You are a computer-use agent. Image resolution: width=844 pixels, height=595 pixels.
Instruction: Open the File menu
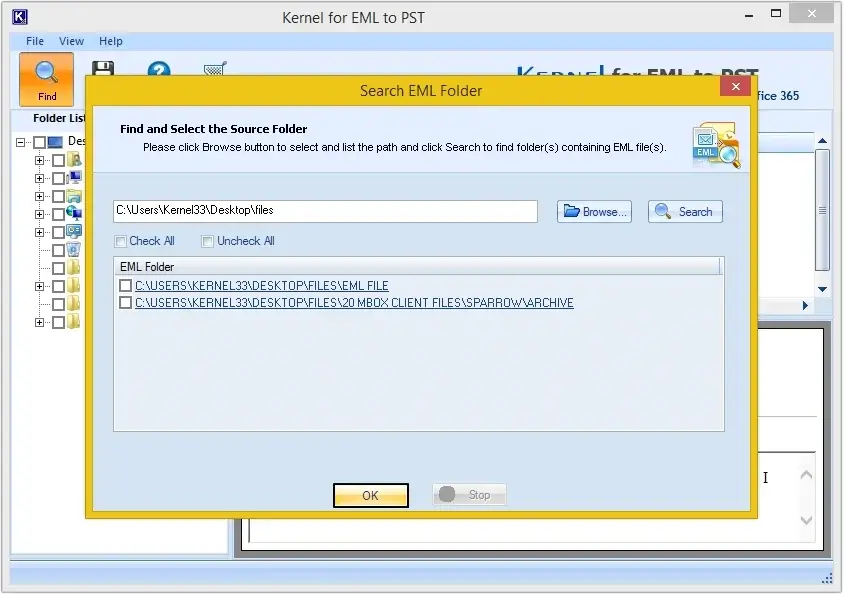pos(35,41)
